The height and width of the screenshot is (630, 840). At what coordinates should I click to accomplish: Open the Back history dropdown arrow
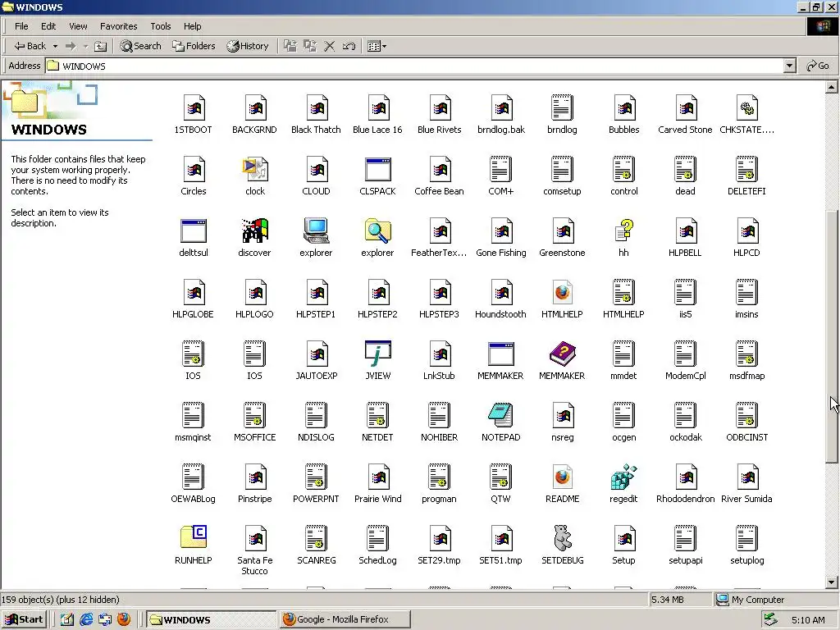(x=55, y=46)
